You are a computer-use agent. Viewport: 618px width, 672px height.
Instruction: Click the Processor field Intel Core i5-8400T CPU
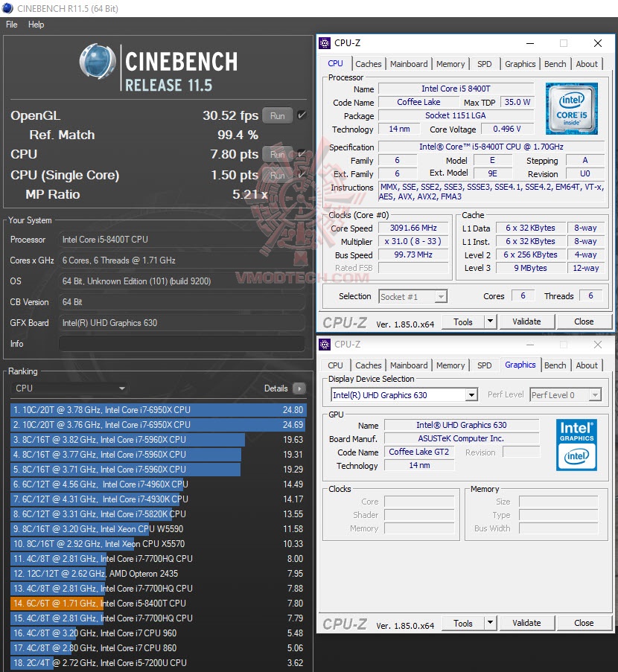[x=182, y=240]
